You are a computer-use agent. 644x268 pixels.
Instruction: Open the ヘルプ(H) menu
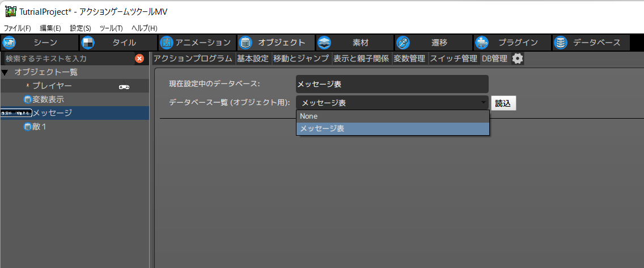coord(144,28)
